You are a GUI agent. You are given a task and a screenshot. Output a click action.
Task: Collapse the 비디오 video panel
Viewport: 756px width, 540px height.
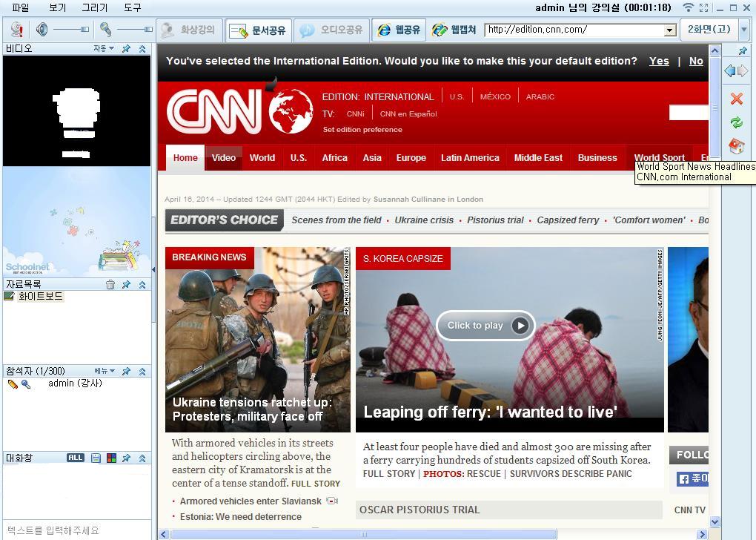coord(142,49)
